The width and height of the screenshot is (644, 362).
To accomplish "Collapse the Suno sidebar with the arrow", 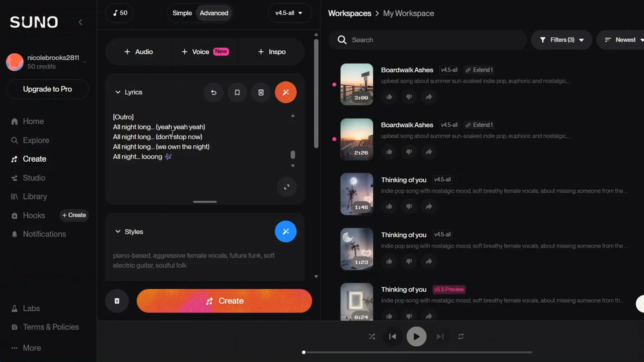I will coord(80,22).
